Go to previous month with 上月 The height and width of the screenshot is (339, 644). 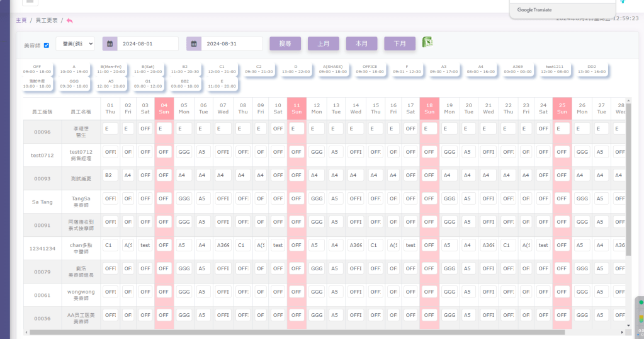click(x=323, y=44)
